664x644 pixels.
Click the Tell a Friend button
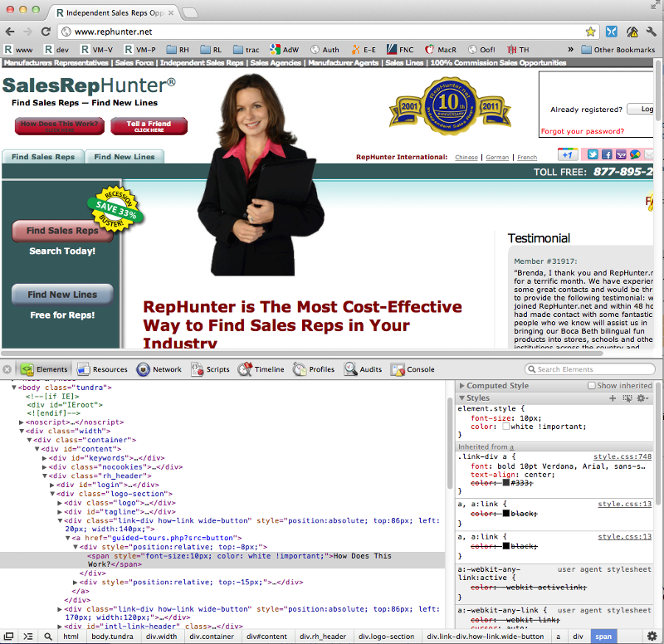pyautogui.click(x=149, y=126)
